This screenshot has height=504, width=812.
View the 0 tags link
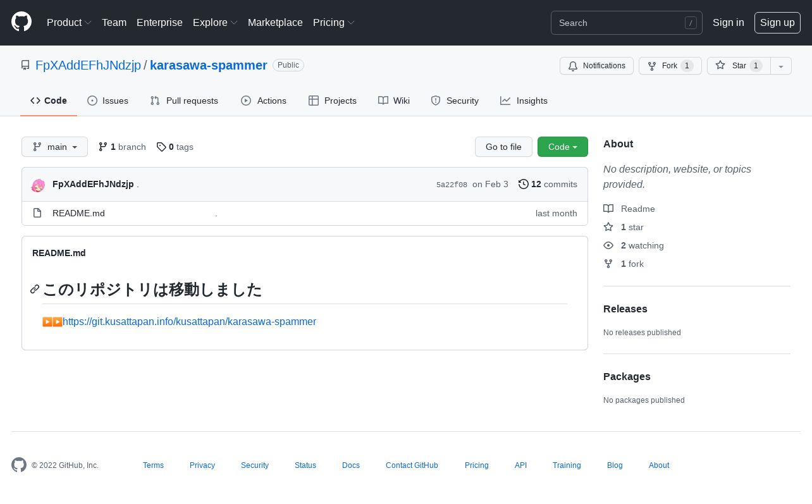coord(175,147)
